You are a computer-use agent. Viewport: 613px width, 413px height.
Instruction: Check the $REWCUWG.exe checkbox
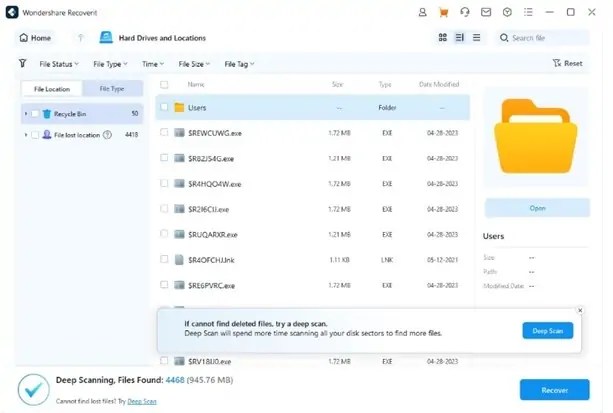pos(164,132)
